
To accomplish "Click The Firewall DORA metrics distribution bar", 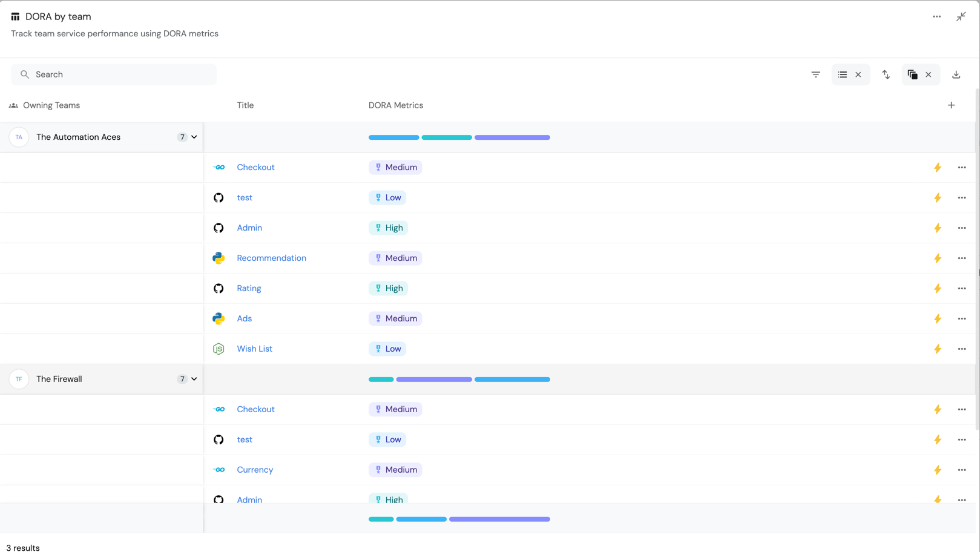I will pos(459,379).
